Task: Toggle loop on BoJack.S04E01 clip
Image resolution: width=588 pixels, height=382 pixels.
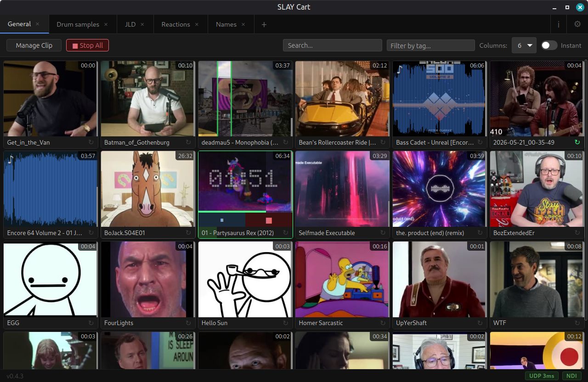Action: coord(188,233)
